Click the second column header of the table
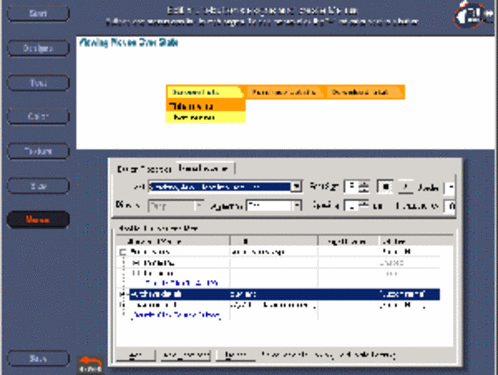Viewport: 498px width, 375px height. pos(274,241)
